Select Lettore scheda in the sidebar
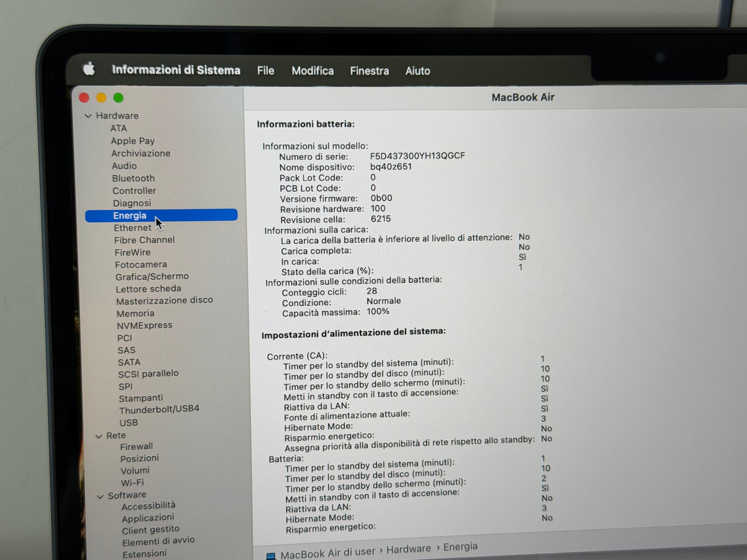Image resolution: width=747 pixels, height=560 pixels. (x=148, y=289)
